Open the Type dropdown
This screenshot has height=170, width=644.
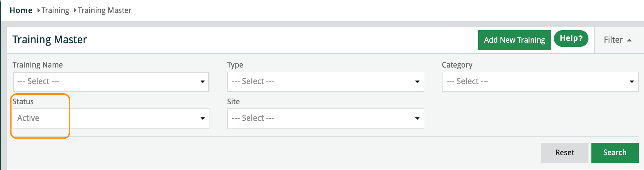tap(325, 81)
